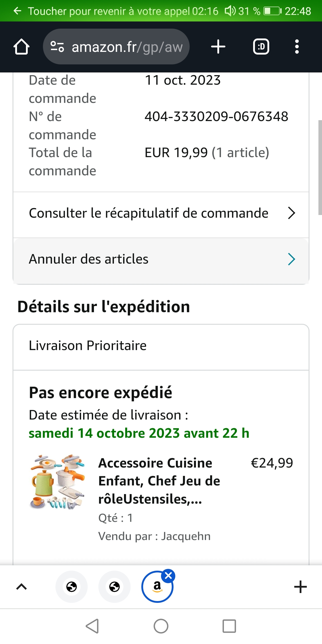Tap the browser home icon
The height and width of the screenshot is (644, 322).
pos(21,47)
